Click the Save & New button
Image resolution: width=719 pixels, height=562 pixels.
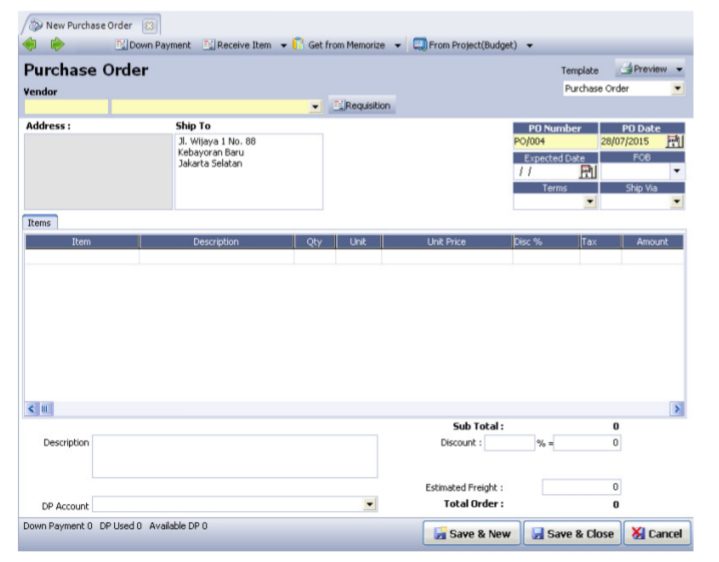click(472, 533)
